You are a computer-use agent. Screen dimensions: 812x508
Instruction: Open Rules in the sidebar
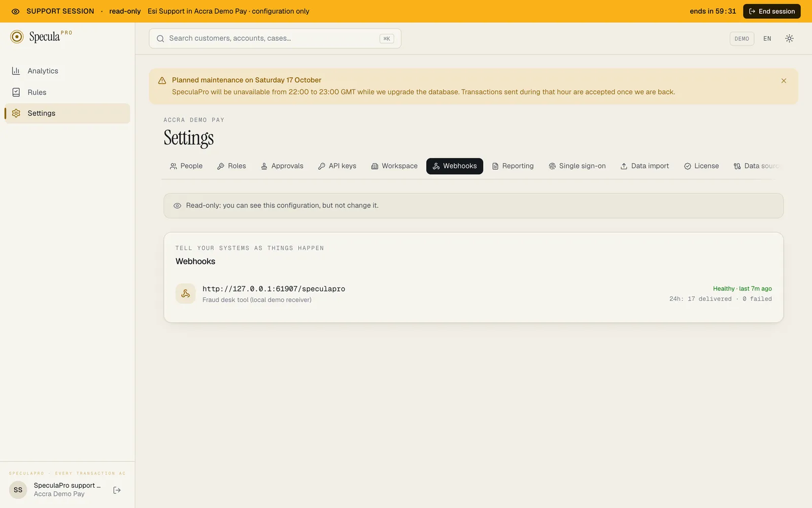coord(67,92)
